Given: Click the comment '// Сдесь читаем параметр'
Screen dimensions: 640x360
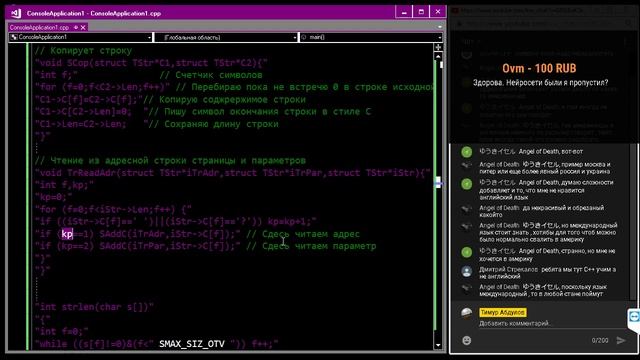Looking at the screenshot, I should (x=311, y=246).
